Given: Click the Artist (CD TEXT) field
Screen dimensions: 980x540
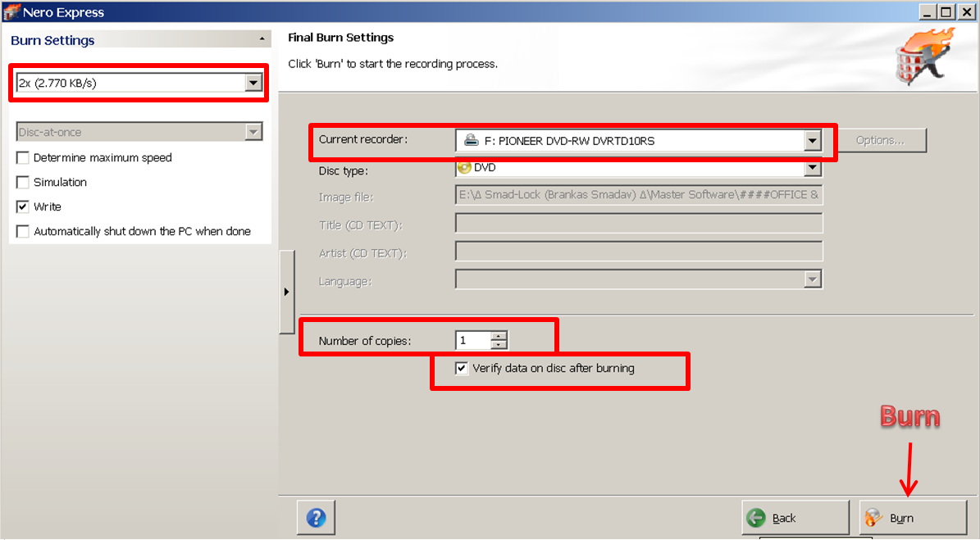Looking at the screenshot, I should pos(639,251).
